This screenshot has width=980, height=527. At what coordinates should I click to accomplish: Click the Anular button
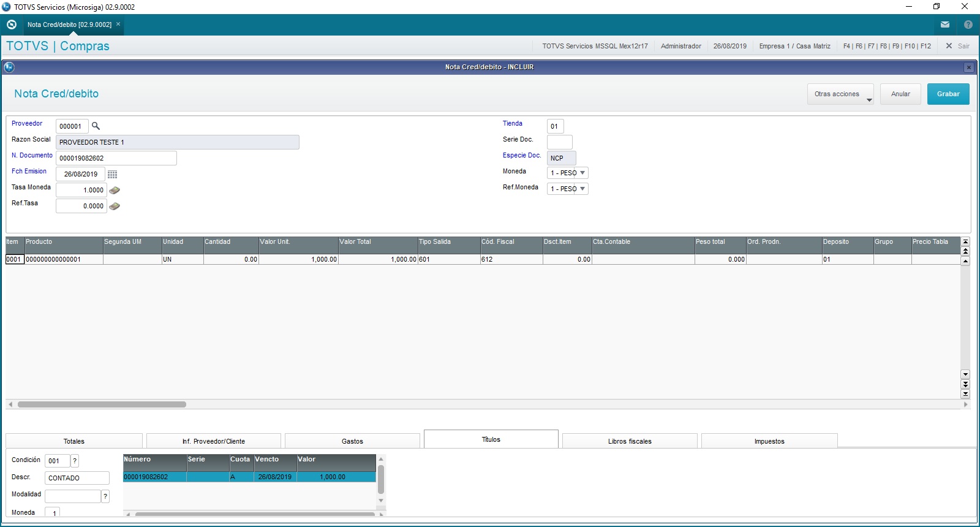pos(900,94)
